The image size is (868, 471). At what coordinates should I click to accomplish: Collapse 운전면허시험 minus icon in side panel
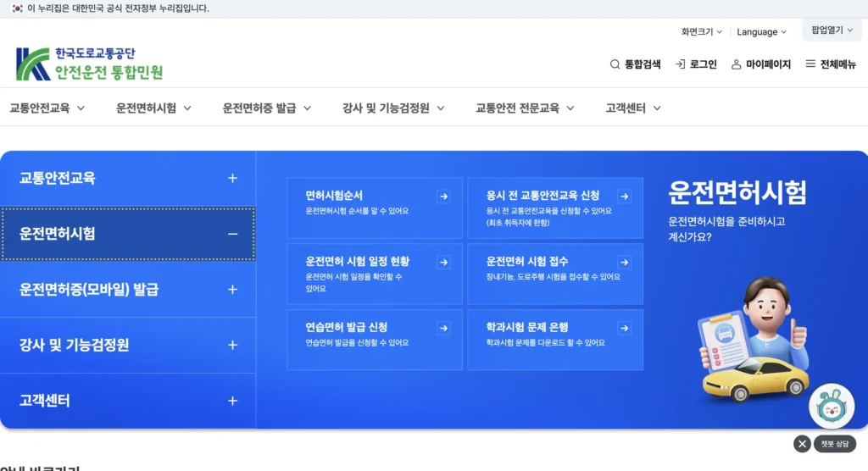point(232,234)
